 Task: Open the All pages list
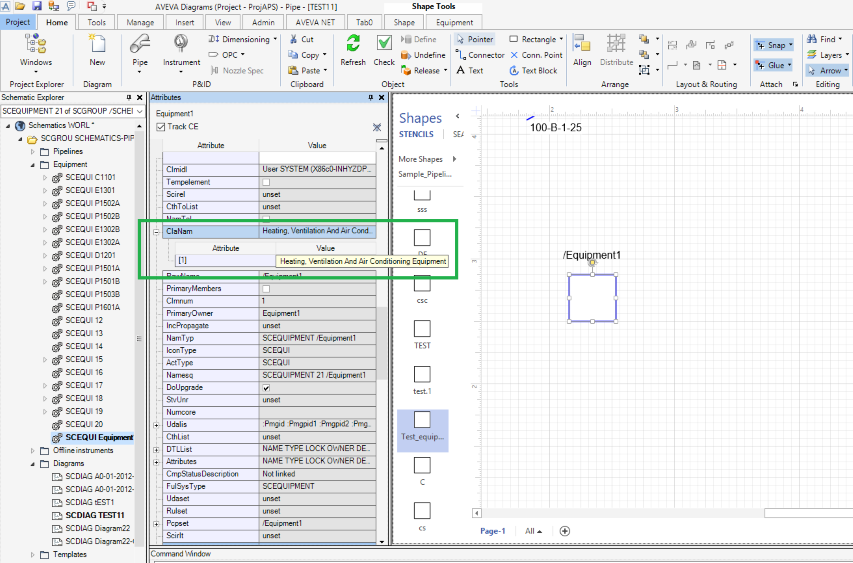click(533, 531)
